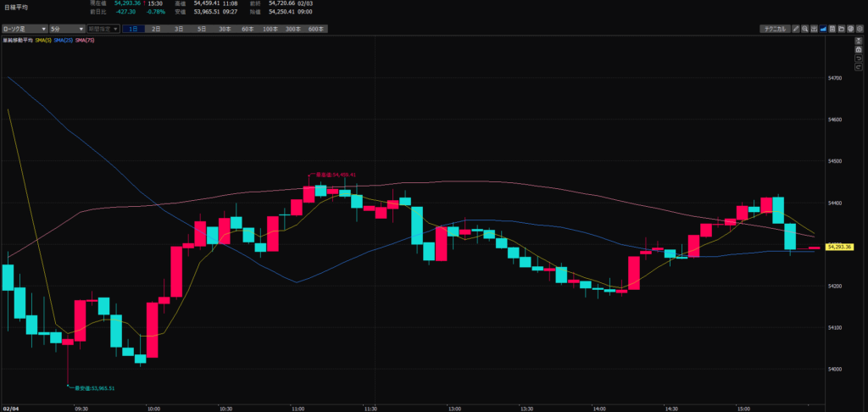
Task: Open chart settings gear icon
Action: click(x=860, y=29)
